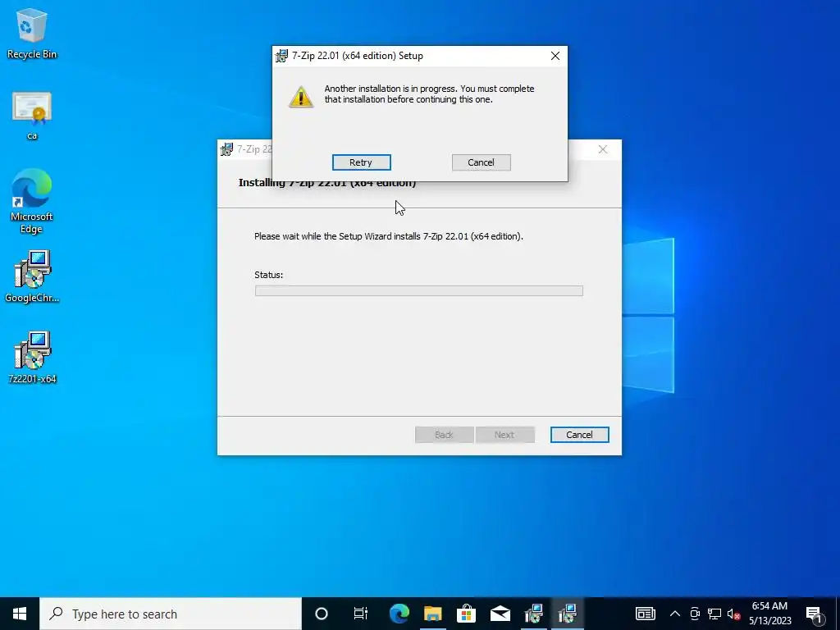Select the 7z2201-x64 installer desktop icon
This screenshot has height=630, width=840.
(x=32, y=358)
